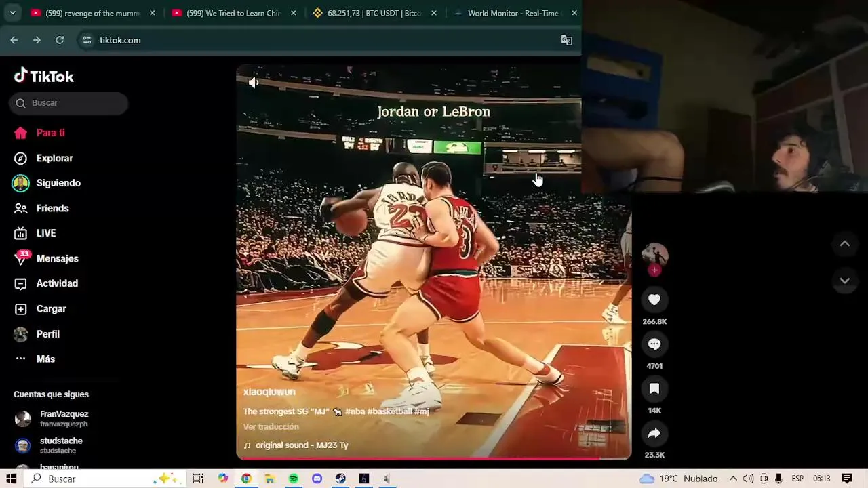This screenshot has width=868, height=488.
Task: Open the weather widget showing 19°C Nublado
Action: click(678, 479)
